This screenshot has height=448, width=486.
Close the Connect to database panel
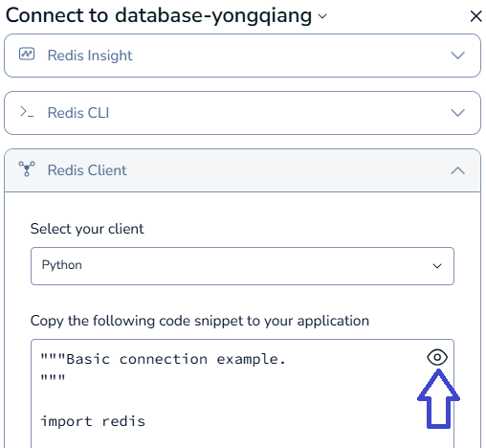(x=475, y=16)
